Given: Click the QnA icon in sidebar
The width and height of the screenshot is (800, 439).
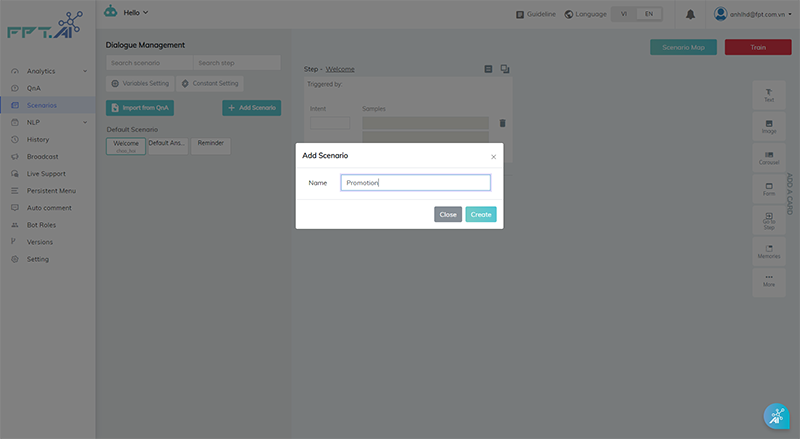Looking at the screenshot, I should pos(15,88).
